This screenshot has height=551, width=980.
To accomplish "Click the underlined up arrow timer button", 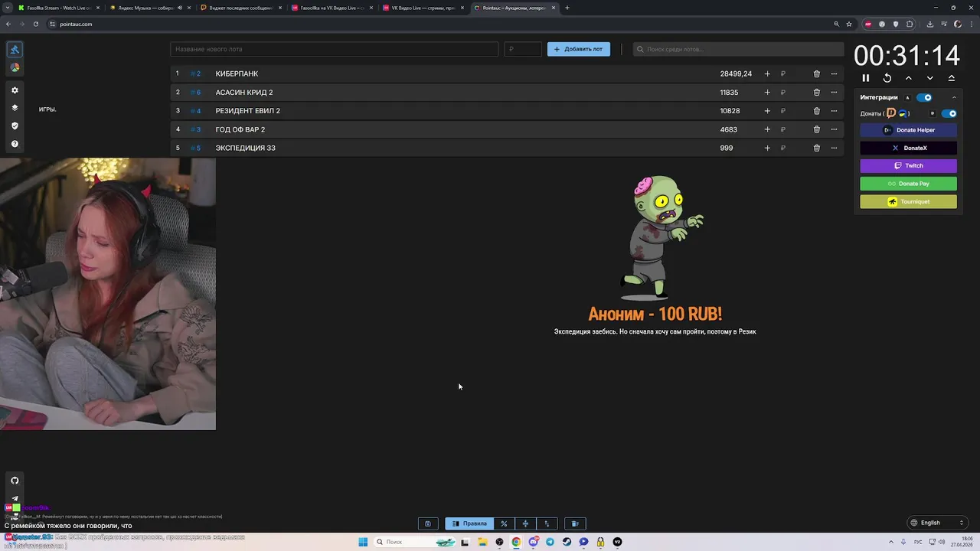I will point(952,78).
